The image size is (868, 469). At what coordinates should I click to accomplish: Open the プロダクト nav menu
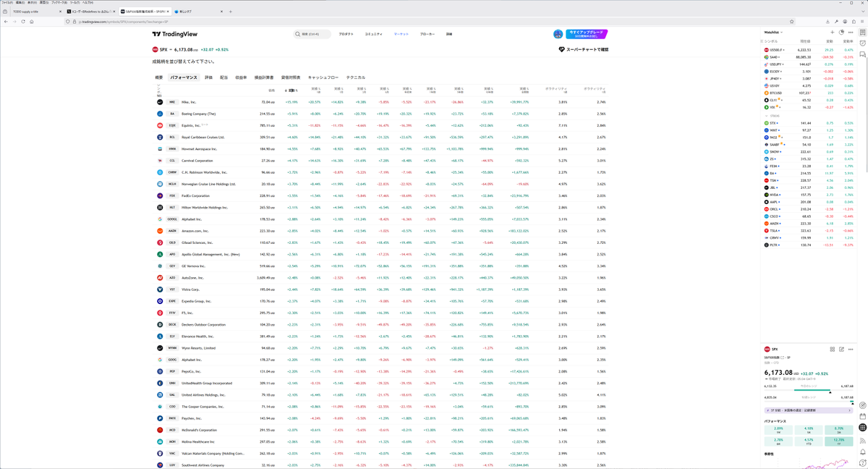point(346,34)
